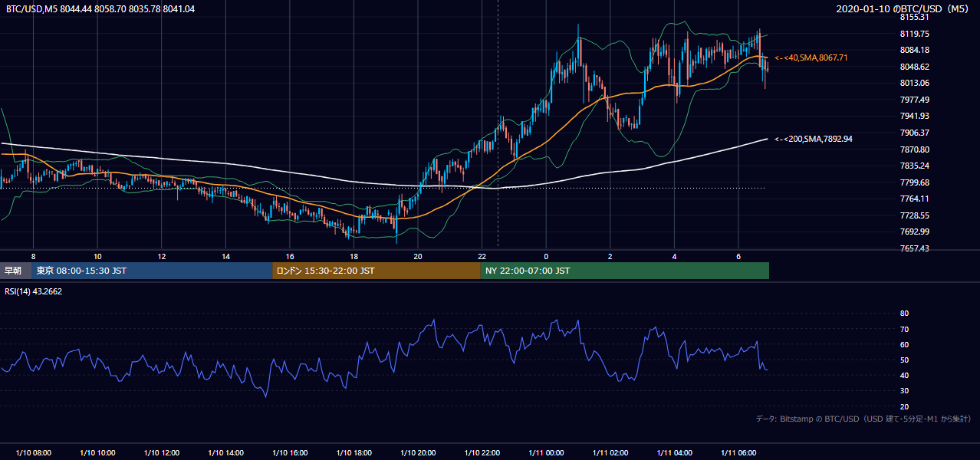
Task: Click the 40 SMA 8067.71 label
Action: click(x=811, y=58)
